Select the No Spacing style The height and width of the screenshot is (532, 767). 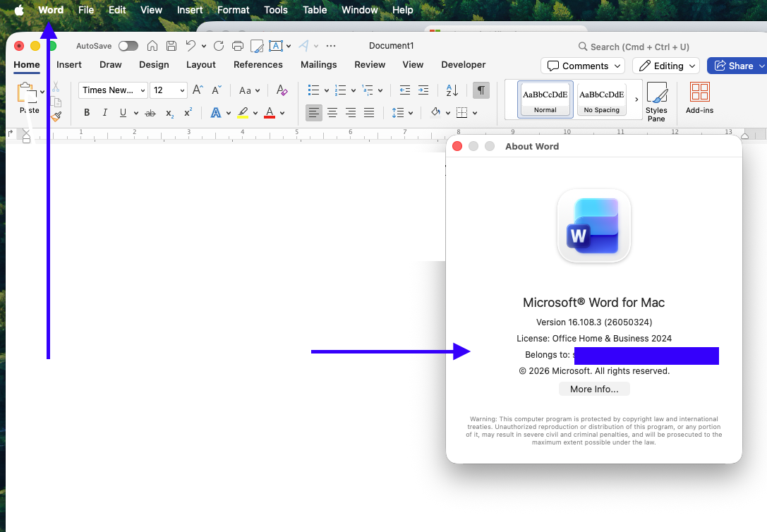602,99
